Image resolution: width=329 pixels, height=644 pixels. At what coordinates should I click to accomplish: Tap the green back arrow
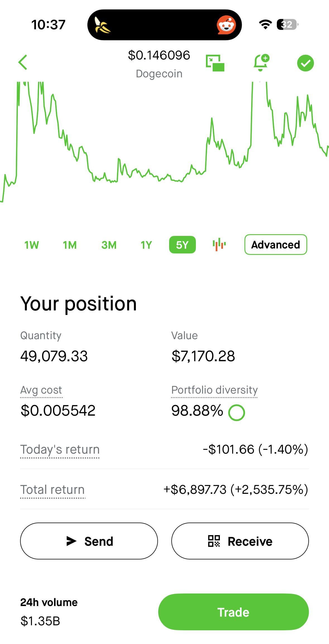pos(23,62)
